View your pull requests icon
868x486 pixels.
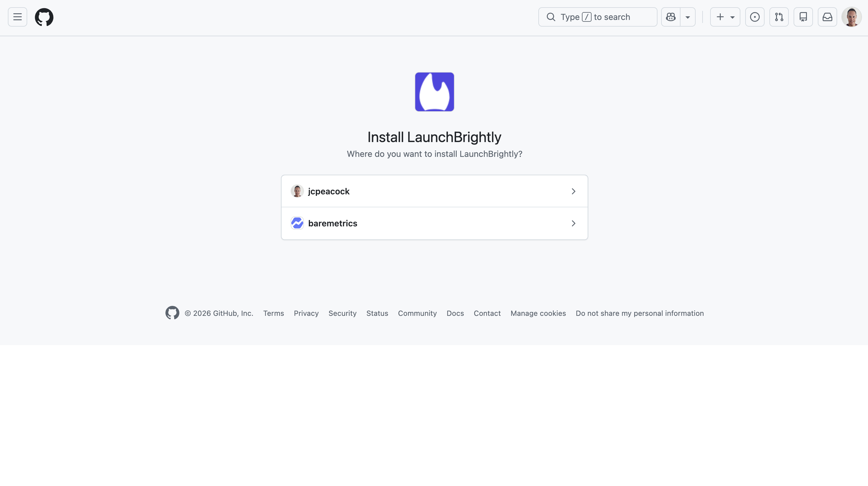coord(779,17)
